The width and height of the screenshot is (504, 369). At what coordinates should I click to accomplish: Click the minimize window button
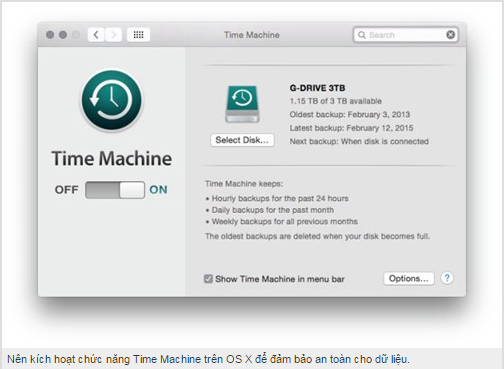pos(63,35)
